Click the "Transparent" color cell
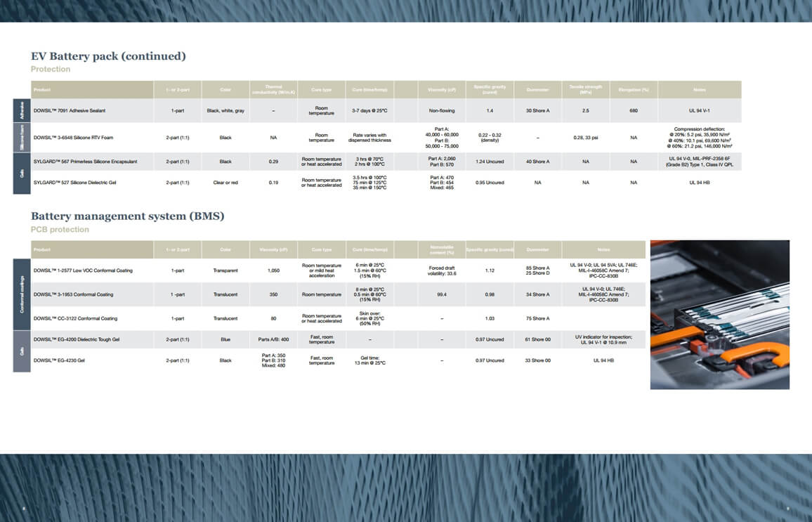Screen dimensions: 812x522 225,270
